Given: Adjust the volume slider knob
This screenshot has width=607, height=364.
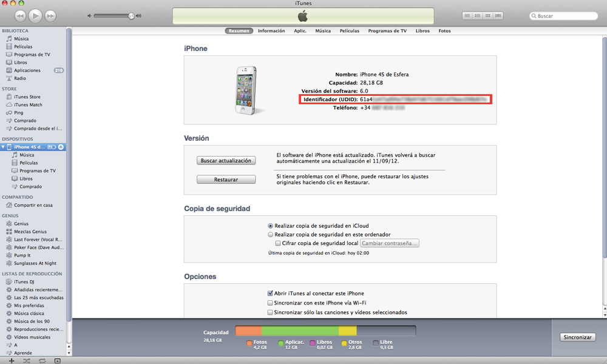Looking at the screenshot, I should click(x=131, y=16).
